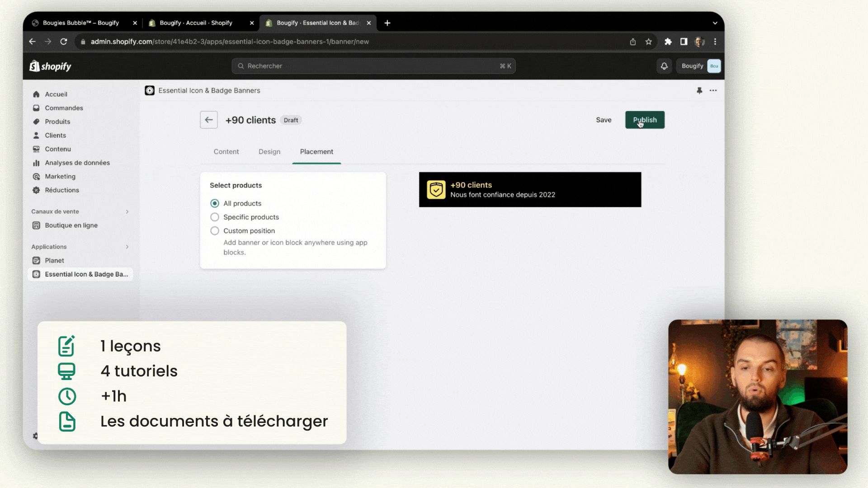This screenshot has height=488, width=868.
Task: Click the back arrow beside +90 clients
Action: [x=208, y=120]
